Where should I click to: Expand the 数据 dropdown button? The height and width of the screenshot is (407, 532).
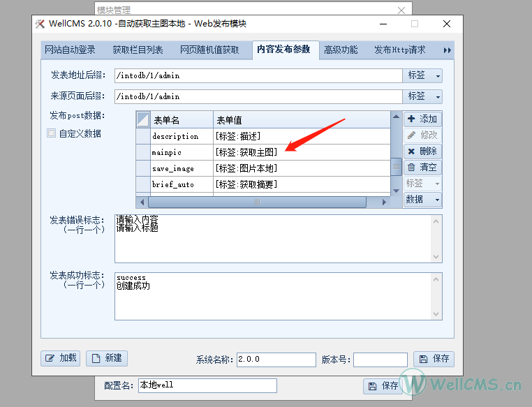pos(422,200)
